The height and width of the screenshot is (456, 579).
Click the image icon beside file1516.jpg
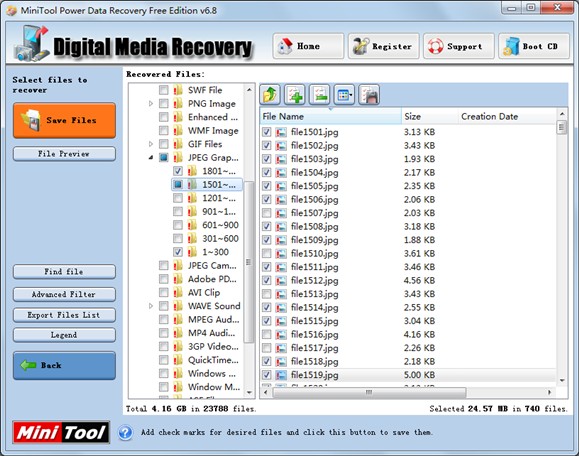(x=281, y=335)
